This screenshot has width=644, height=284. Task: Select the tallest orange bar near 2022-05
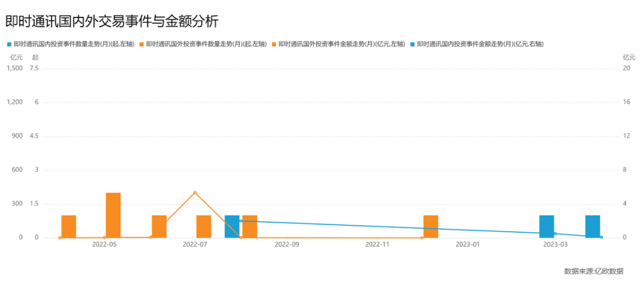coord(113,215)
